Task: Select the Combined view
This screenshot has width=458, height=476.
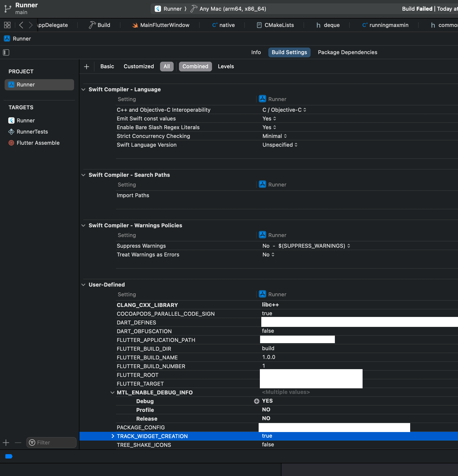Action: tap(195, 67)
